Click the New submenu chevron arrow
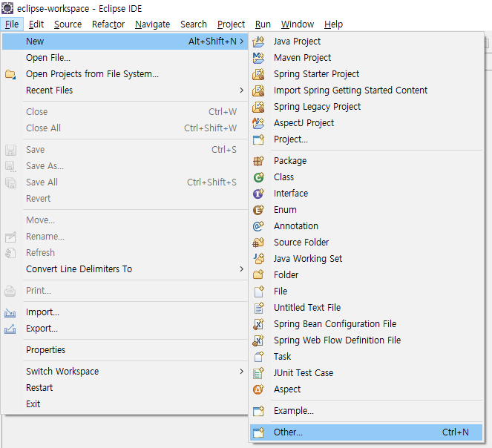Screen dimensions: 492x448 (241, 42)
